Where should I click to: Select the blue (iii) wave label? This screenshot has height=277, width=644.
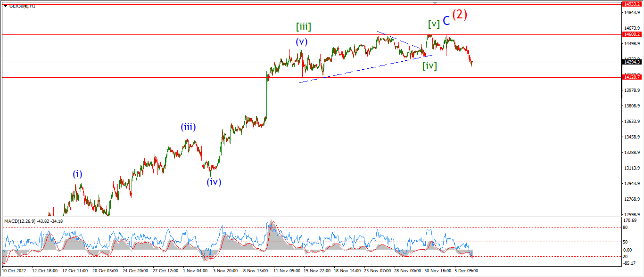coord(188,127)
